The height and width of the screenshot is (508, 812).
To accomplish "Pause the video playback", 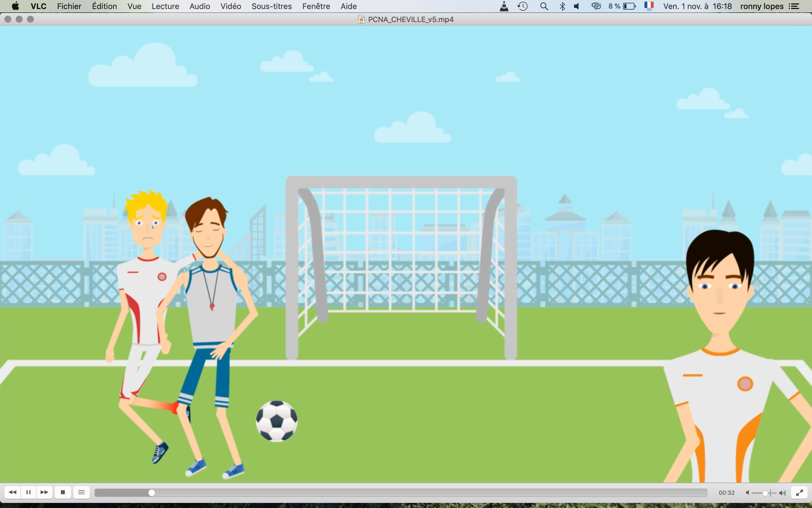I will click(28, 492).
